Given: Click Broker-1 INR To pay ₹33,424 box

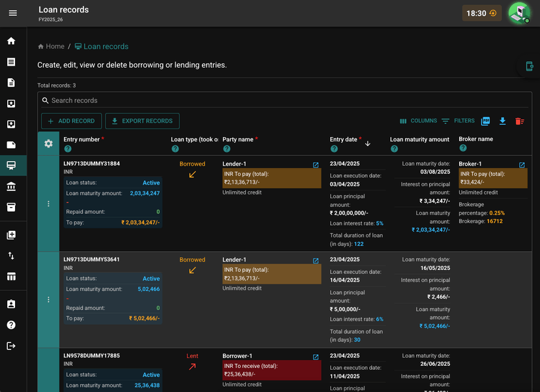Looking at the screenshot, I should click(x=493, y=178).
